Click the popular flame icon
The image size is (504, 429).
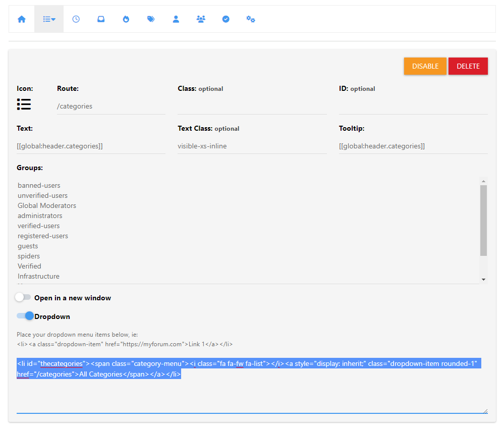[126, 19]
